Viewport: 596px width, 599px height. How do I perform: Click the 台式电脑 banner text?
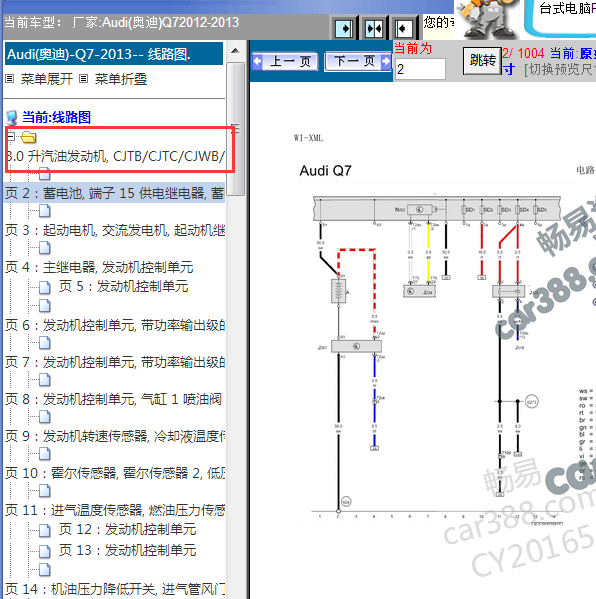[567, 8]
